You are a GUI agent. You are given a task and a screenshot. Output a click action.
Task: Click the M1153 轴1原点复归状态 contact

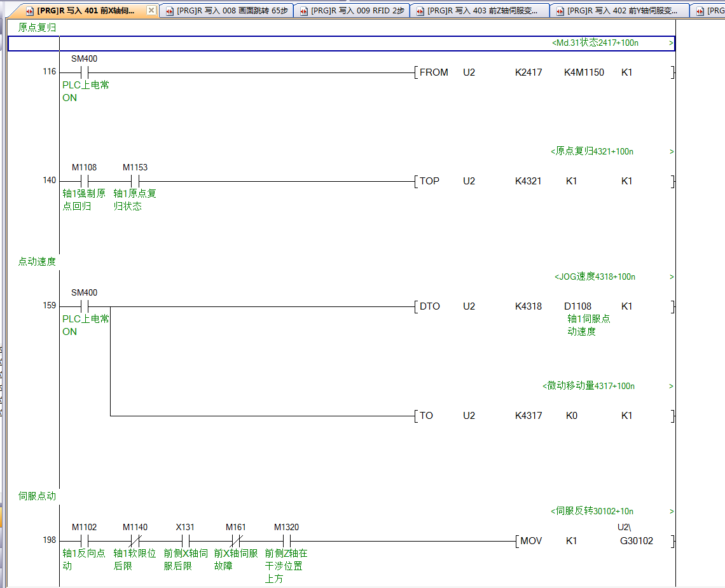135,181
